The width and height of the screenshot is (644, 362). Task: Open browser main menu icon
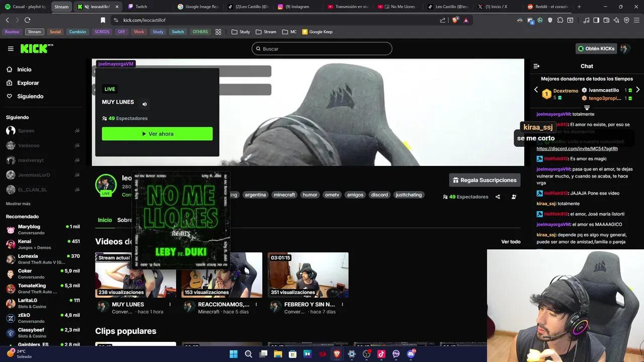(636, 20)
